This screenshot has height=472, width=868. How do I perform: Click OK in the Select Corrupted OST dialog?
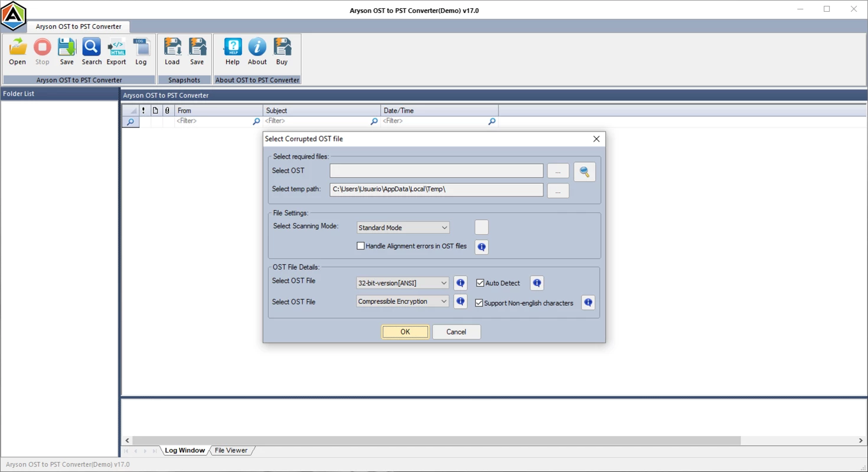point(405,332)
